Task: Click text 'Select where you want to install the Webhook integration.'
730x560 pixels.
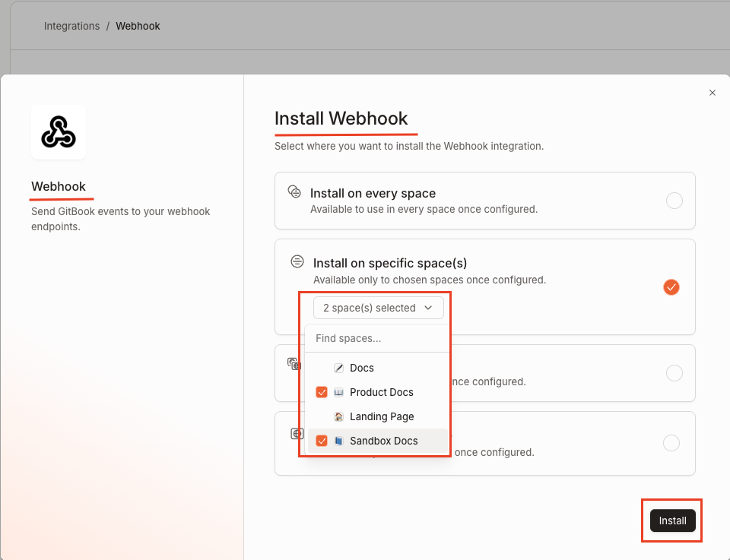Action: click(409, 146)
